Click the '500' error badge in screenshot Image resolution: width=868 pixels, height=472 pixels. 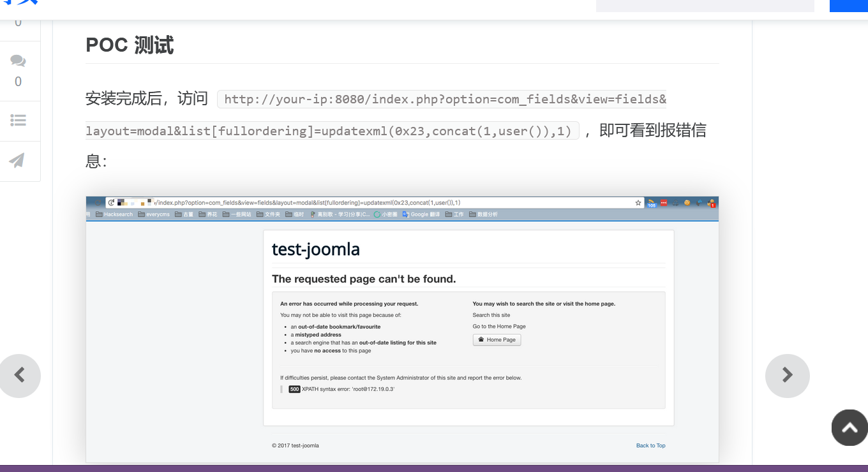tap(294, 389)
